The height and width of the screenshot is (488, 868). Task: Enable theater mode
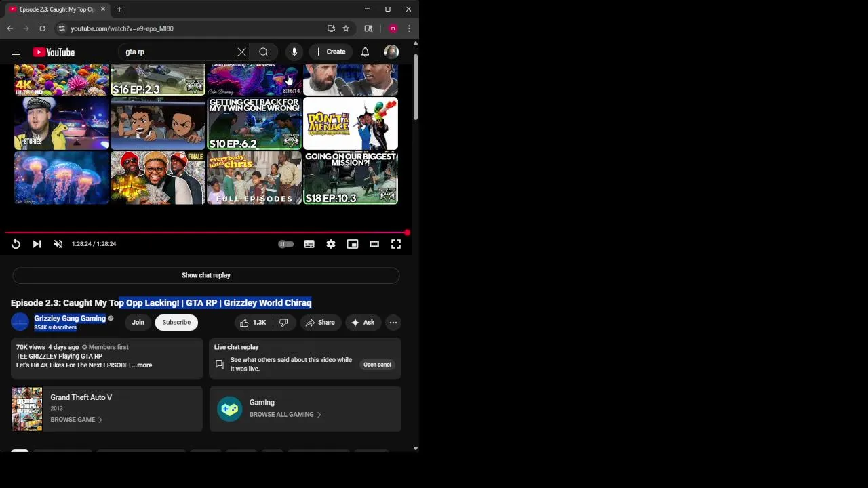coord(374,244)
